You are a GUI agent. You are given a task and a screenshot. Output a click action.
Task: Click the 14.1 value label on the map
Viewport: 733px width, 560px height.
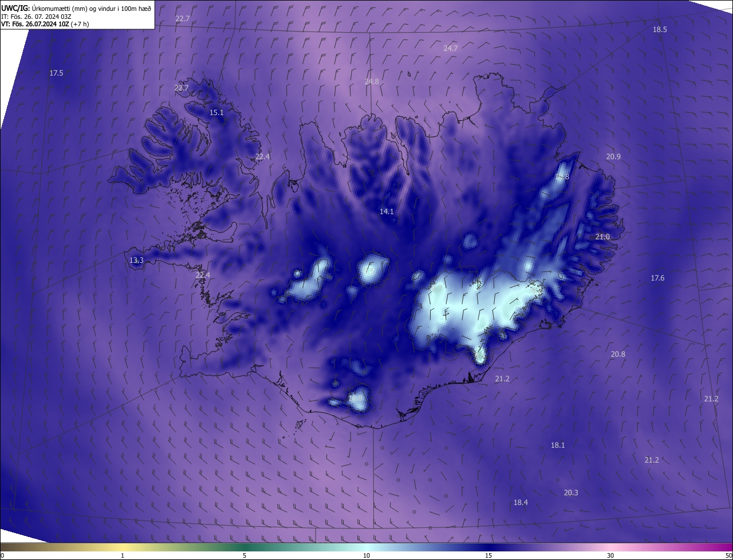pyautogui.click(x=387, y=212)
